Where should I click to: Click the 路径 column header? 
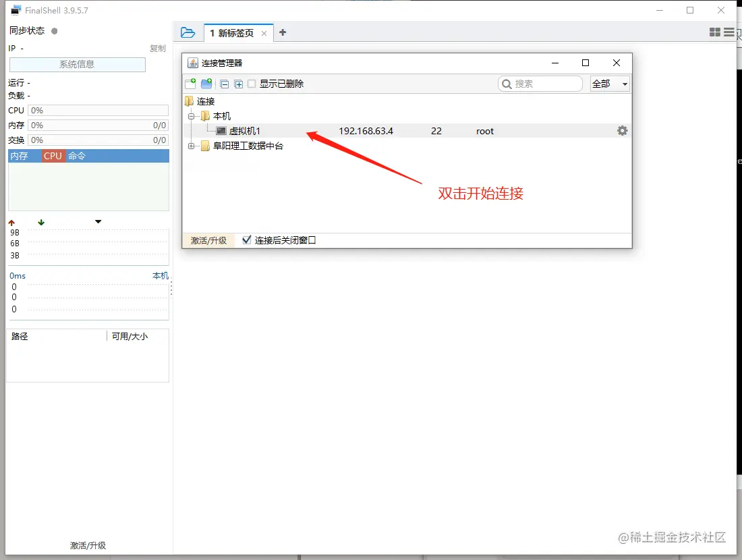pyautogui.click(x=20, y=336)
